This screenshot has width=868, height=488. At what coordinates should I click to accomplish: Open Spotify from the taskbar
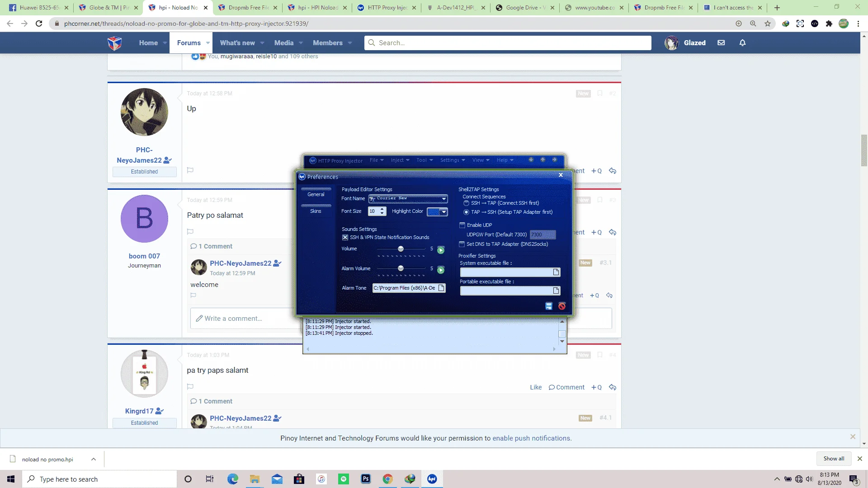tap(344, 479)
